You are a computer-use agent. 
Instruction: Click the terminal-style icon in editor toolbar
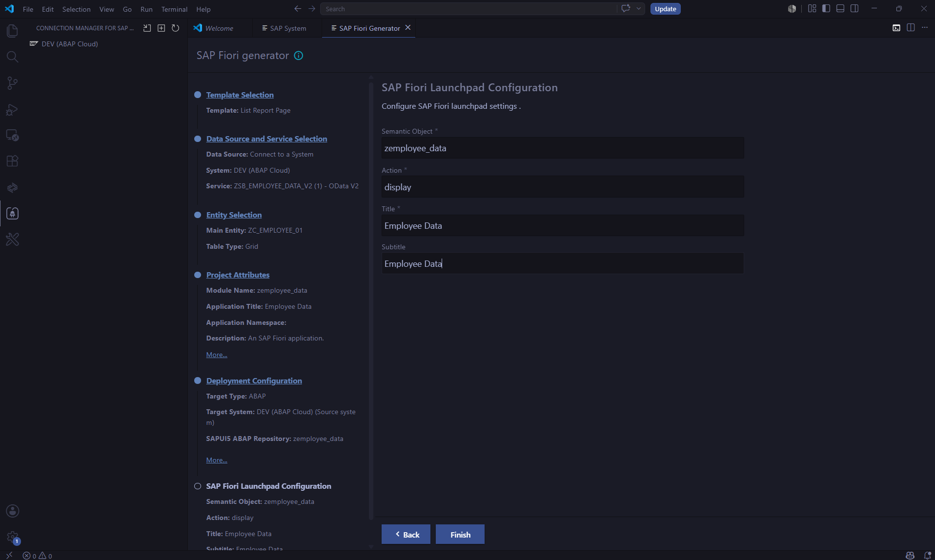click(896, 28)
